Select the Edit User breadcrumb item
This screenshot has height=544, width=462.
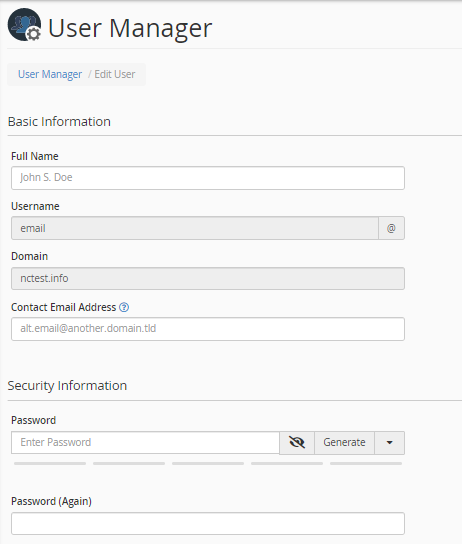115,74
